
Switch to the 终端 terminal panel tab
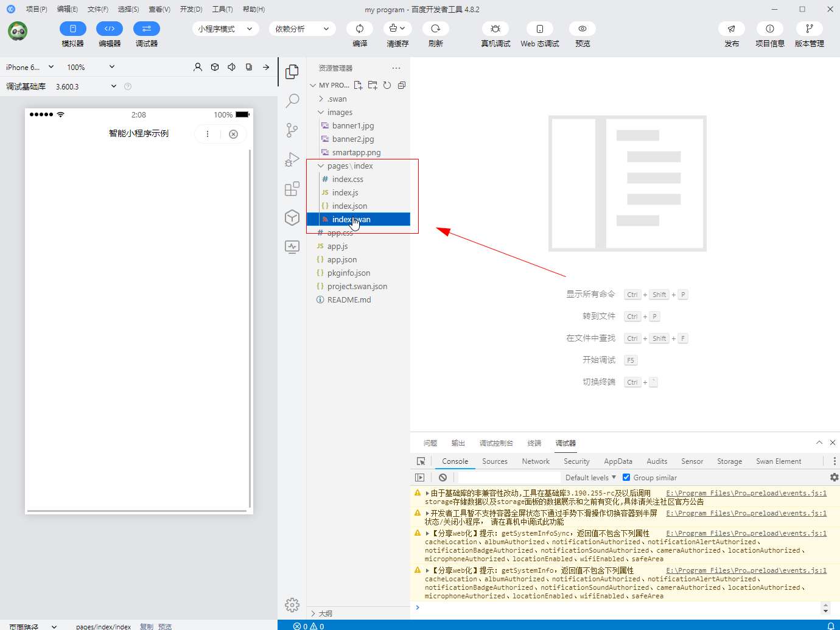point(534,443)
